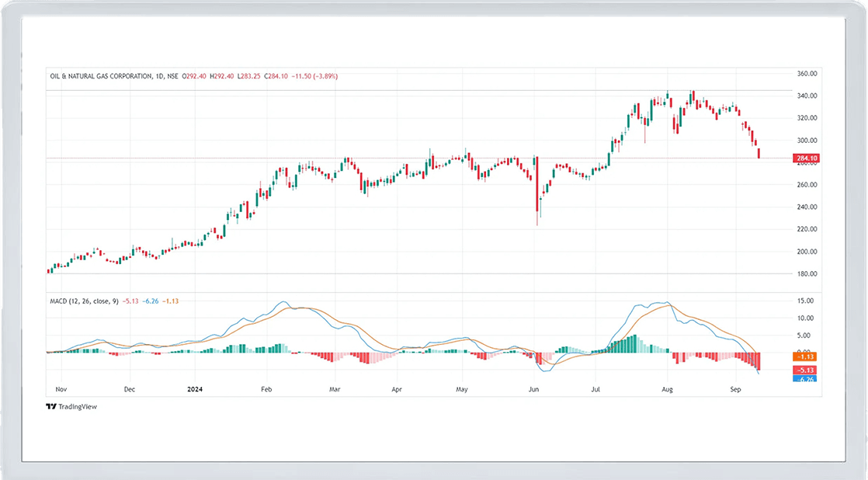Click the 180.00 price axis label

807,274
